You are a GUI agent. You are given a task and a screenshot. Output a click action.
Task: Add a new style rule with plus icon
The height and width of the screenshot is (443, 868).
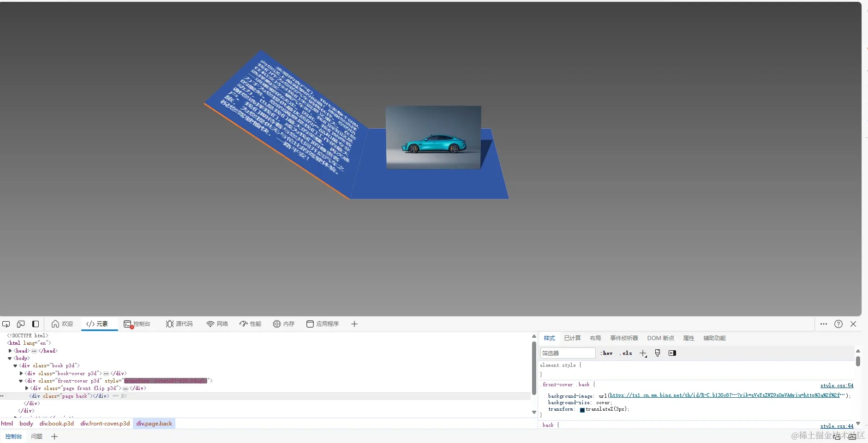tap(643, 353)
